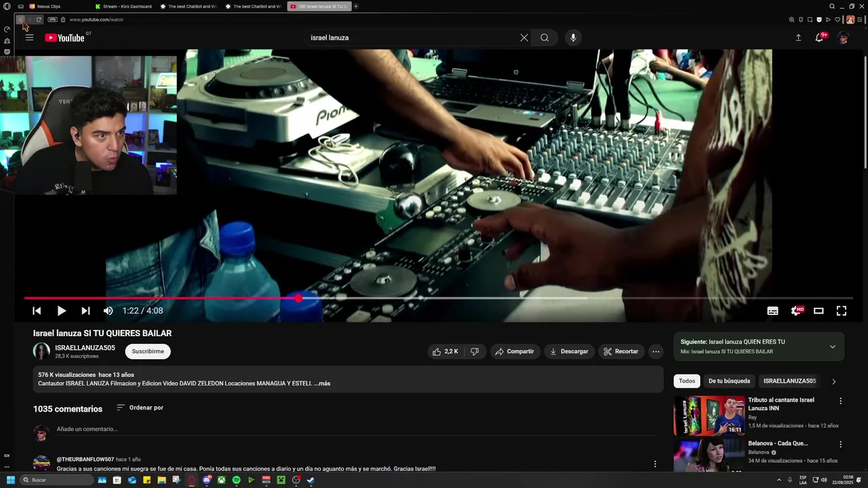Viewport: 868px width, 488px height.
Task: Expand the description with ...más
Action: tap(322, 384)
